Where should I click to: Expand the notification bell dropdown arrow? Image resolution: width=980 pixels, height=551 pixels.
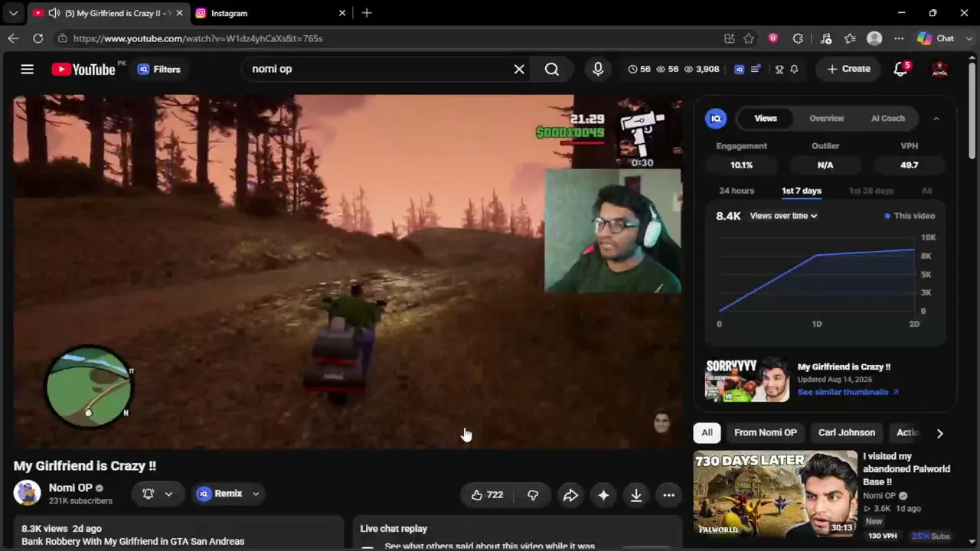pyautogui.click(x=168, y=494)
